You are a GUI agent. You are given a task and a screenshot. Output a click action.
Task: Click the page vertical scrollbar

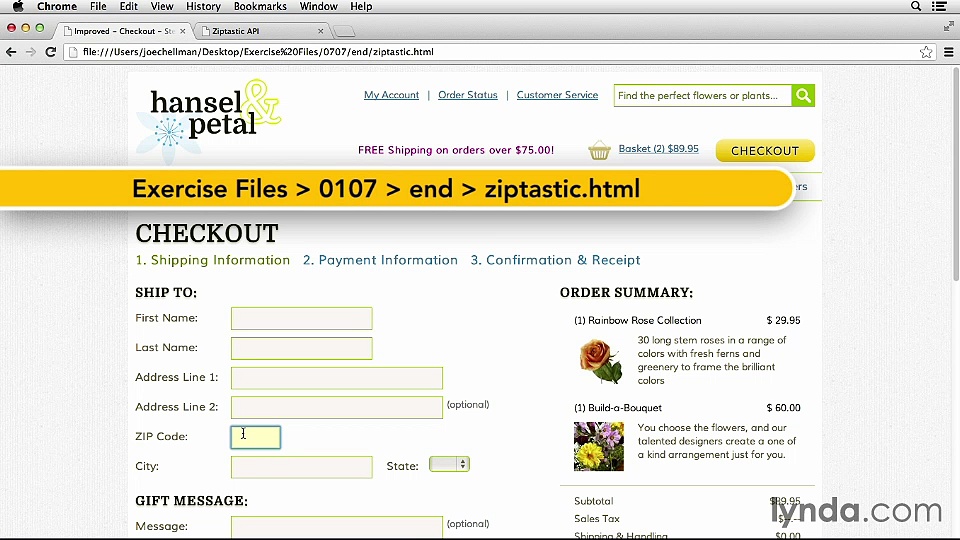(x=954, y=174)
